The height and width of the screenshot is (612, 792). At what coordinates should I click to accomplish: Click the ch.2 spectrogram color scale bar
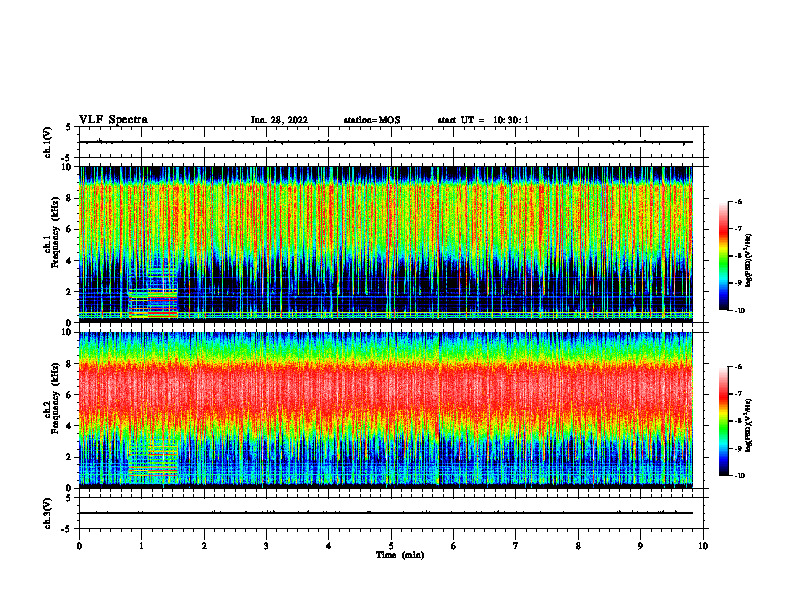click(x=723, y=421)
